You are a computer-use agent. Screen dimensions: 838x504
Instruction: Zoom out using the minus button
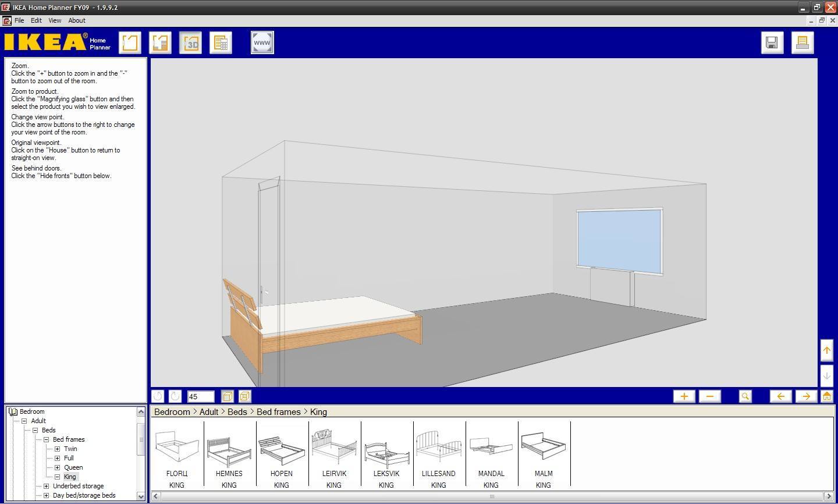click(709, 396)
